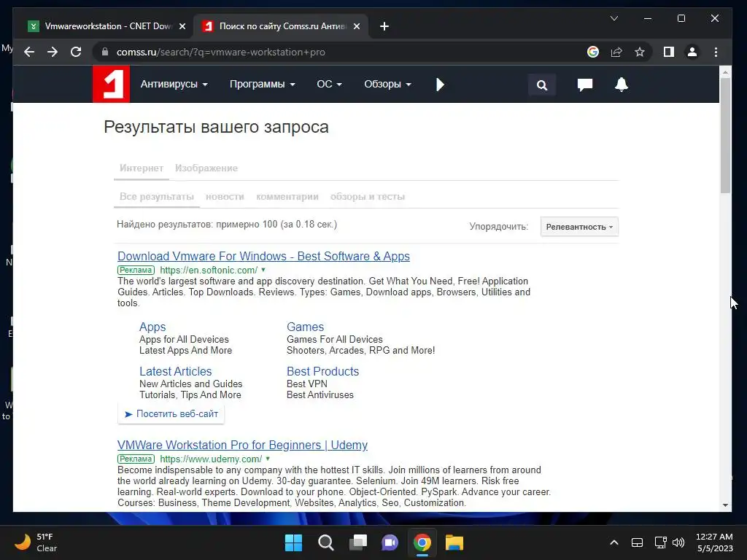
Task: Expand the Обзоры menu
Action: tap(387, 85)
